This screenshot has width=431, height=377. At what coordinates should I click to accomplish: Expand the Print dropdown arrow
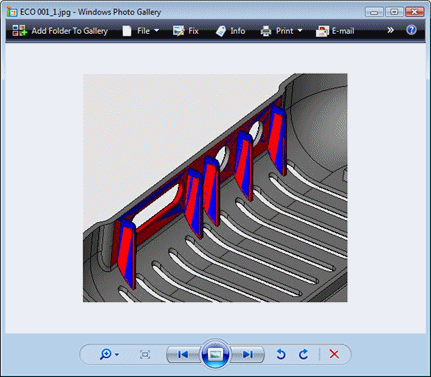(300, 31)
